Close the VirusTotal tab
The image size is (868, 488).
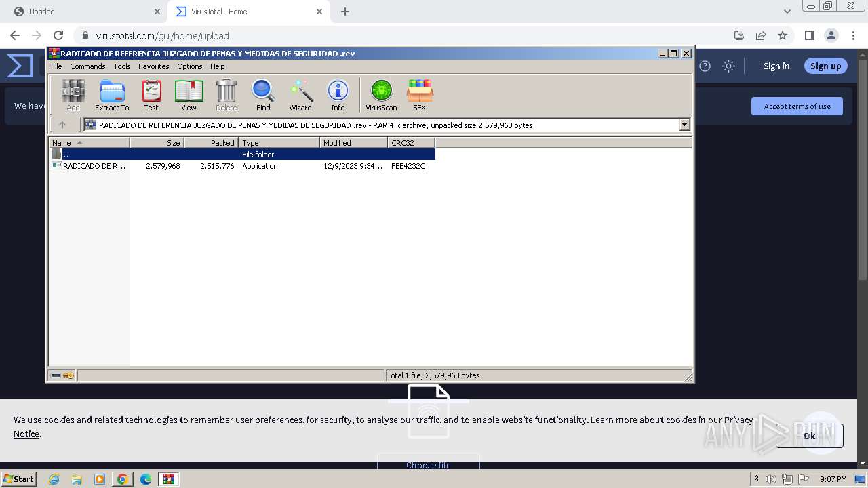319,12
